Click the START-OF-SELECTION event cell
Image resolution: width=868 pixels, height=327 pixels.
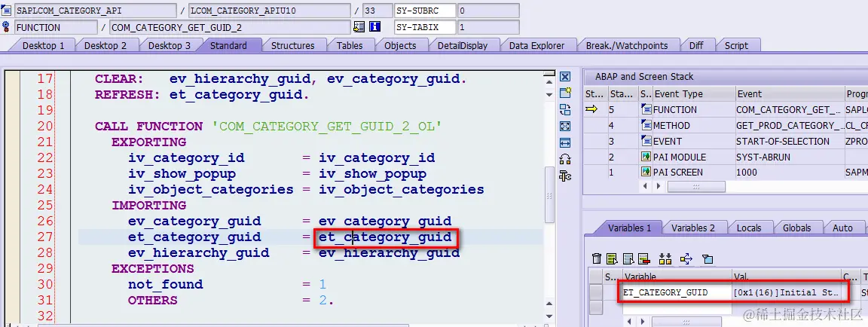click(x=789, y=141)
